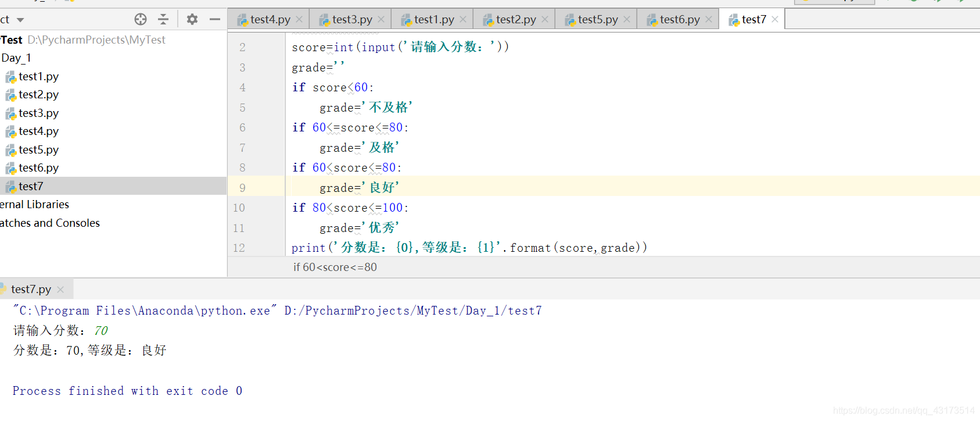Close the test2.py tab
Screen dimensions: 980x421
[545, 19]
